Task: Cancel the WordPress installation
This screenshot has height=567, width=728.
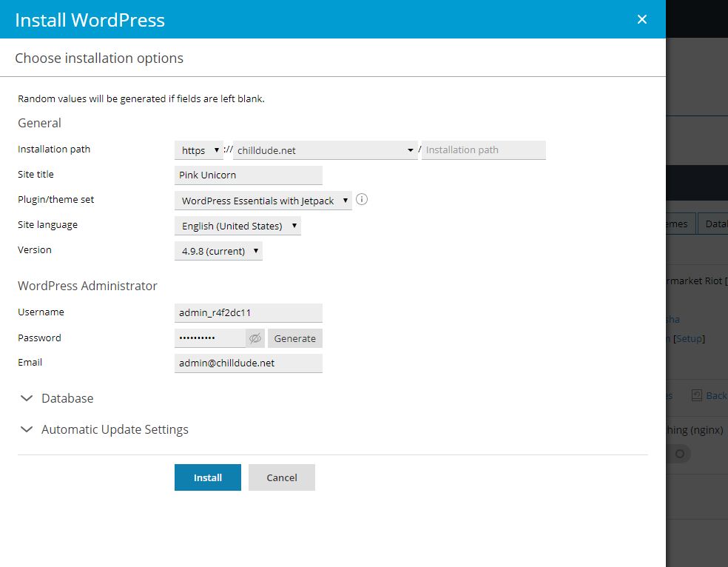Action: click(281, 477)
